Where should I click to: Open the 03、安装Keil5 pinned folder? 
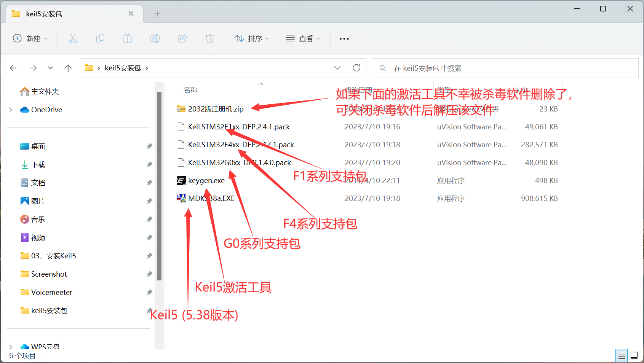coord(48,256)
